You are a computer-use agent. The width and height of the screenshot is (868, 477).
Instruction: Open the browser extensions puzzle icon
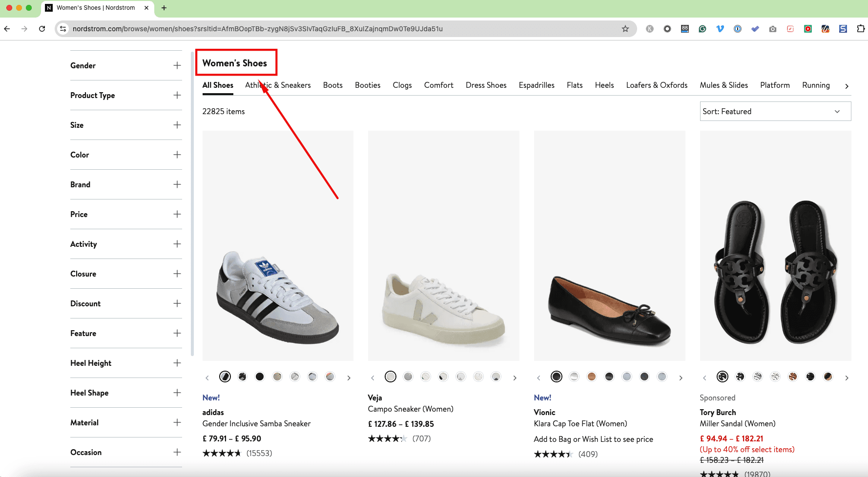pyautogui.click(x=862, y=29)
